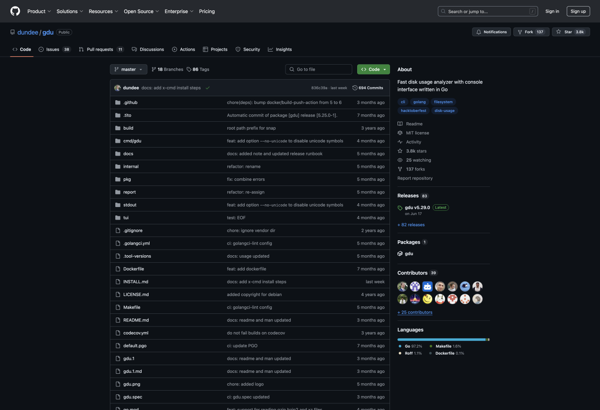Click the commit status green checkmark
600x410 pixels.
tap(207, 88)
